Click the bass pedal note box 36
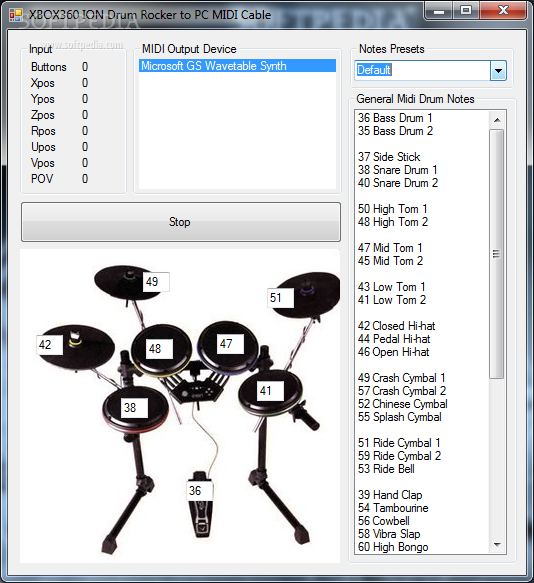This screenshot has height=583, width=534. click(199, 491)
